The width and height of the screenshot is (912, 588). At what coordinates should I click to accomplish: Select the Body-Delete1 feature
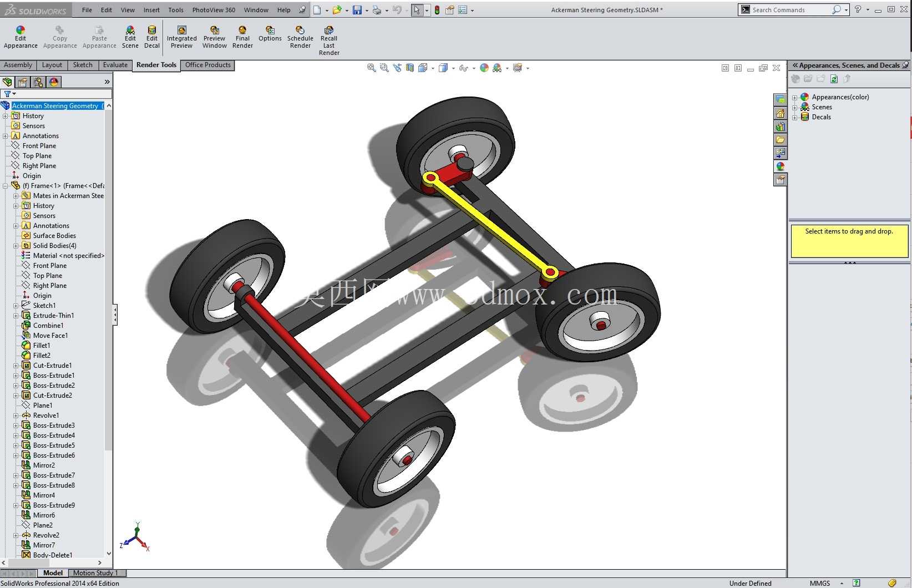(x=53, y=555)
